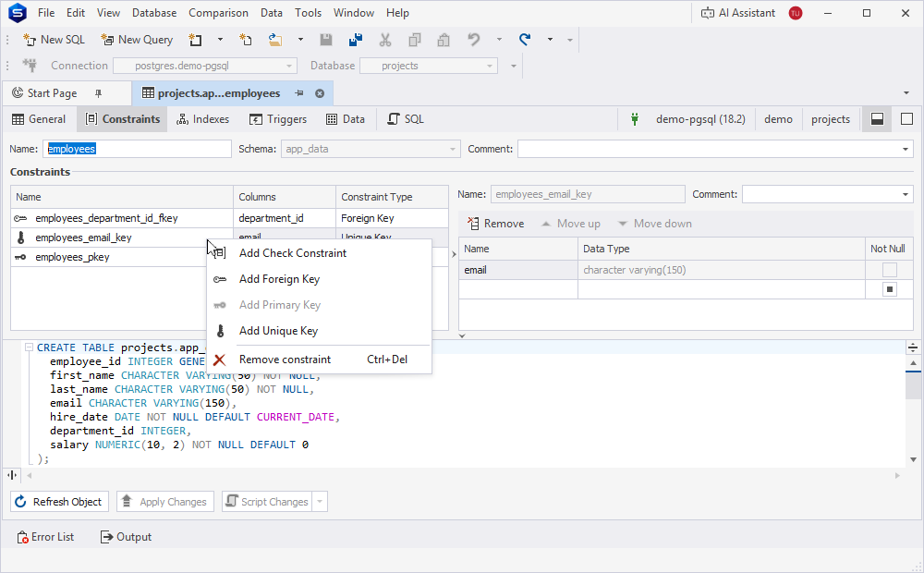Click the Refresh Object button
This screenshot has width=924, height=573.
click(59, 502)
